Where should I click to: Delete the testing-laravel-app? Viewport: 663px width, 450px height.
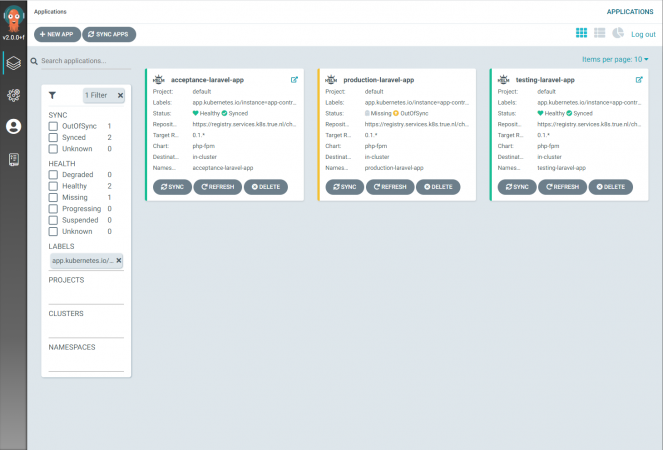click(x=611, y=187)
